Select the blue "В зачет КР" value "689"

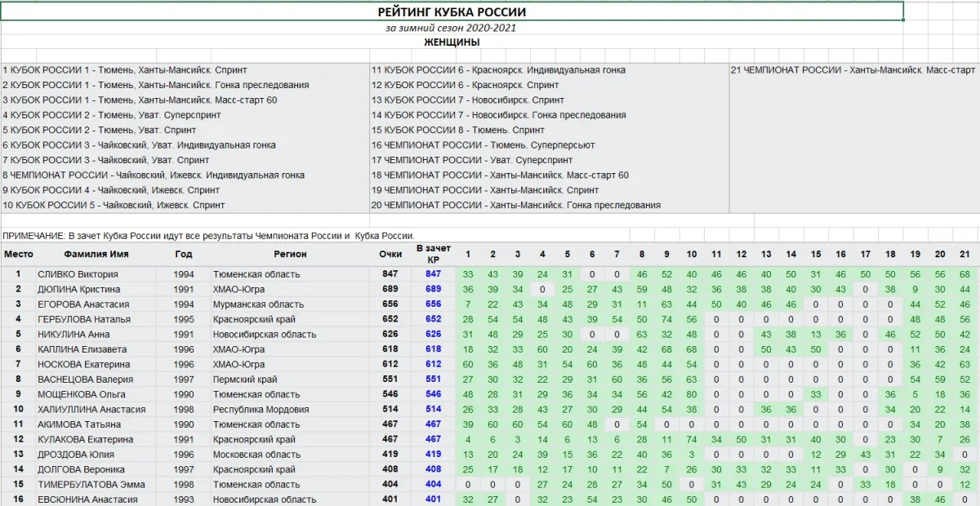coord(433,289)
